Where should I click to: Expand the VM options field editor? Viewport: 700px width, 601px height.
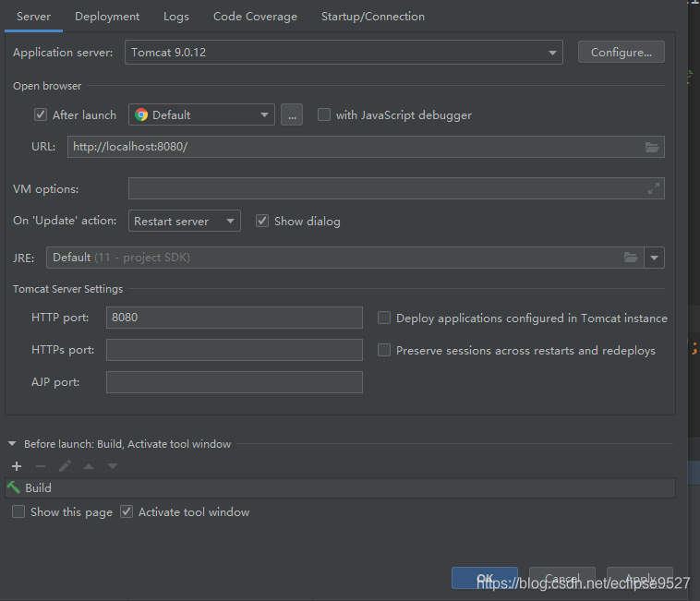(654, 188)
